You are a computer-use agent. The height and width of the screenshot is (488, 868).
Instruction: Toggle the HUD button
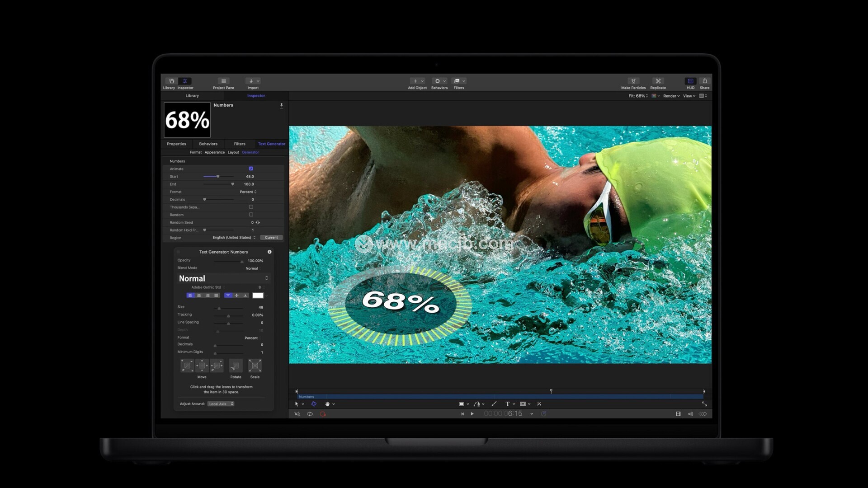click(x=690, y=81)
